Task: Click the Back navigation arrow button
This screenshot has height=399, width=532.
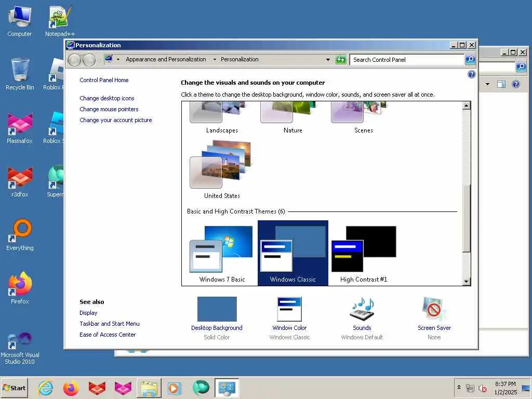Action: point(75,60)
